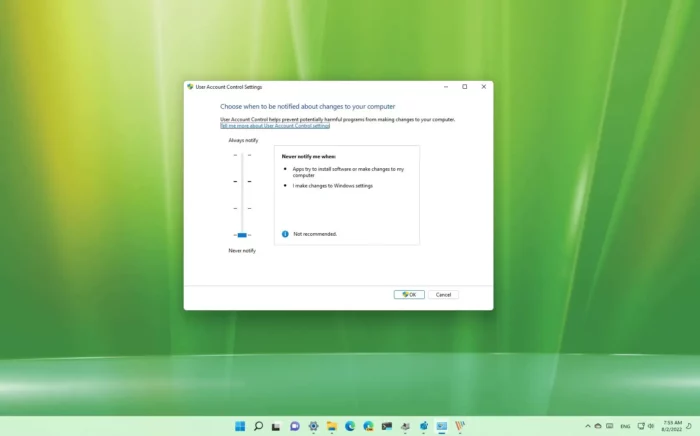Click the notification moon icon in the tray
Image resolution: width=700 pixels, height=436 pixels.
coord(690,426)
